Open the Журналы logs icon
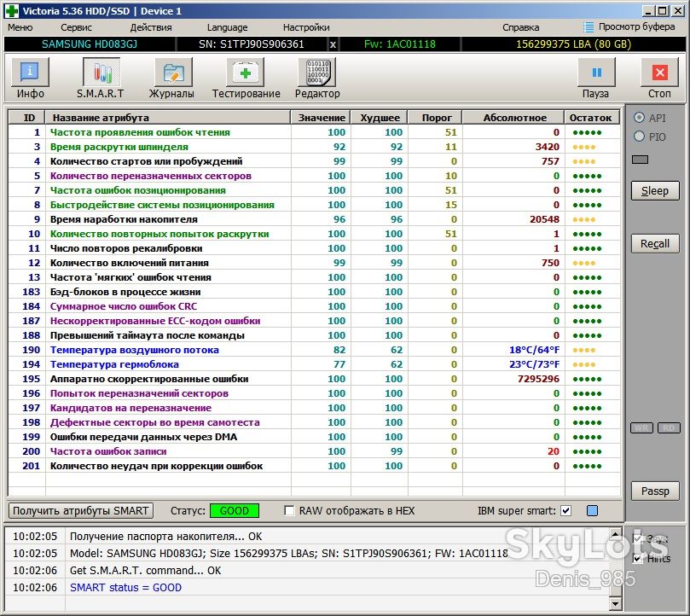 coord(173,73)
